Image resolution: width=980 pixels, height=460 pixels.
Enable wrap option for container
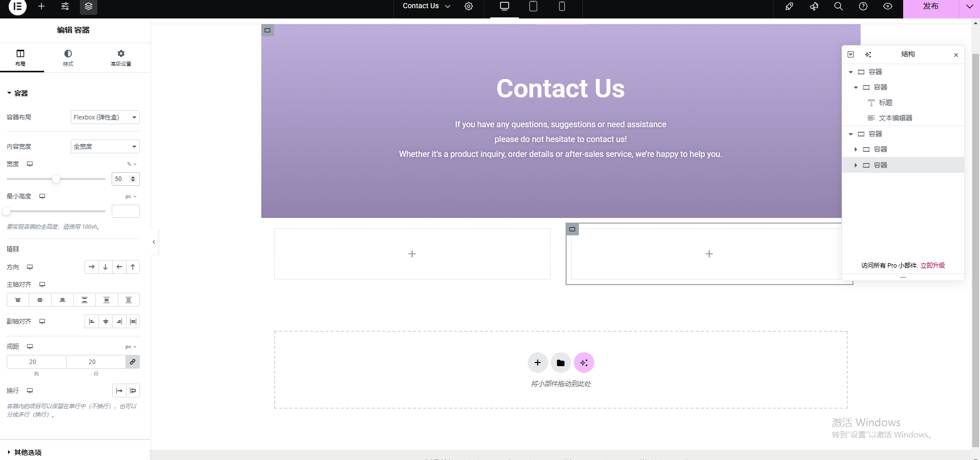tap(133, 391)
